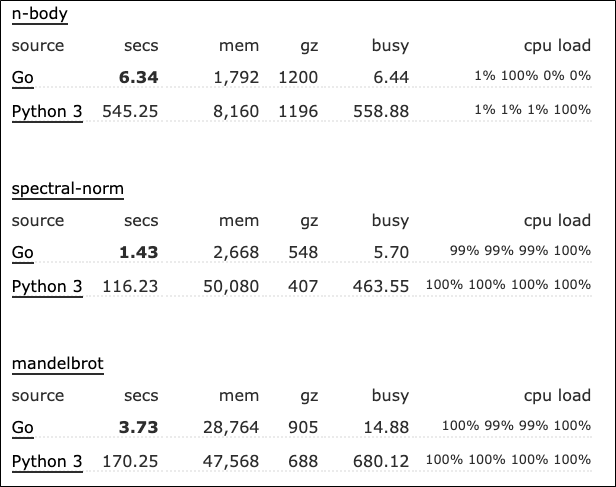Image resolution: width=616 pixels, height=487 pixels.
Task: Click the 28,764 mem value for Go
Action: pos(231,427)
